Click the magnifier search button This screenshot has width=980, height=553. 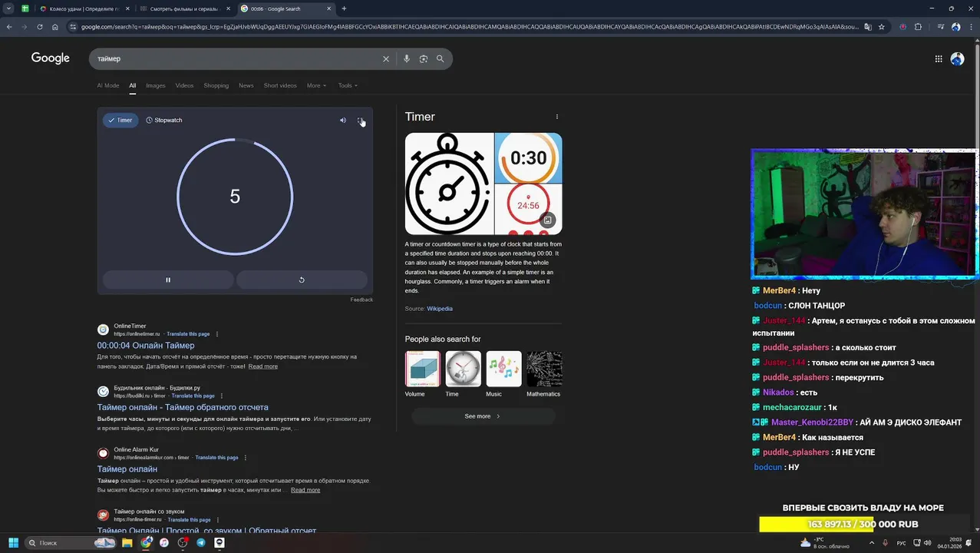pyautogui.click(x=441, y=58)
